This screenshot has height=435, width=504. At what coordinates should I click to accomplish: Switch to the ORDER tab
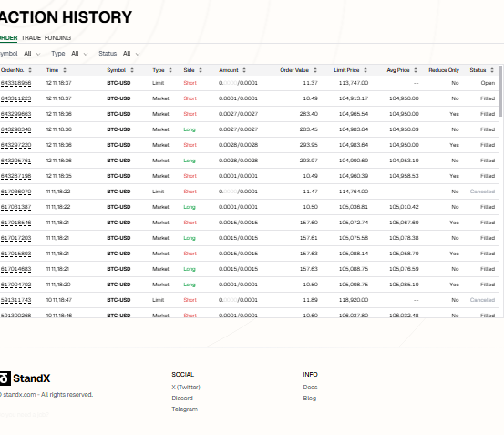pyautogui.click(x=9, y=38)
